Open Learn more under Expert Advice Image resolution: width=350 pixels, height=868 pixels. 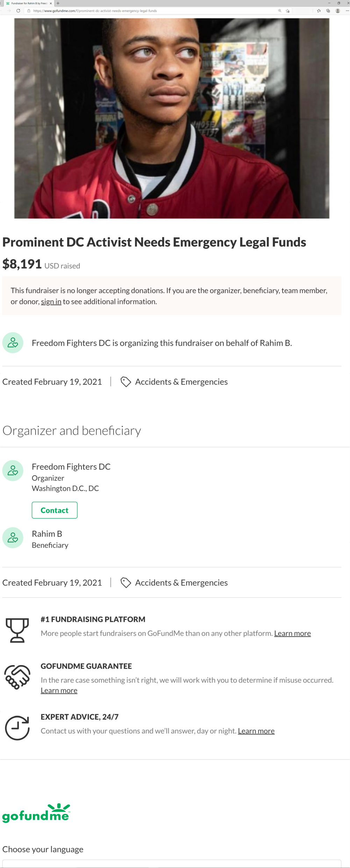[x=256, y=731]
